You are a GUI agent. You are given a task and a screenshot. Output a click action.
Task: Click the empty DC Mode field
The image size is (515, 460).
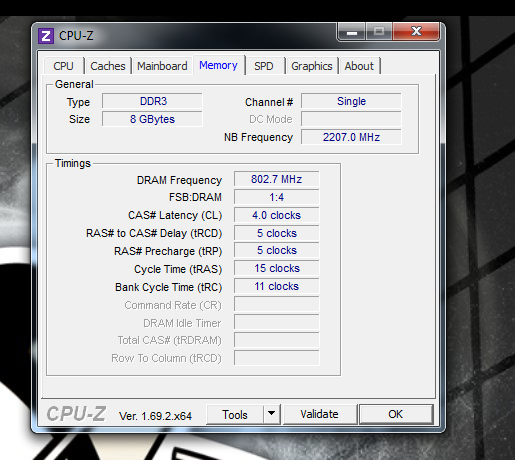(x=351, y=119)
